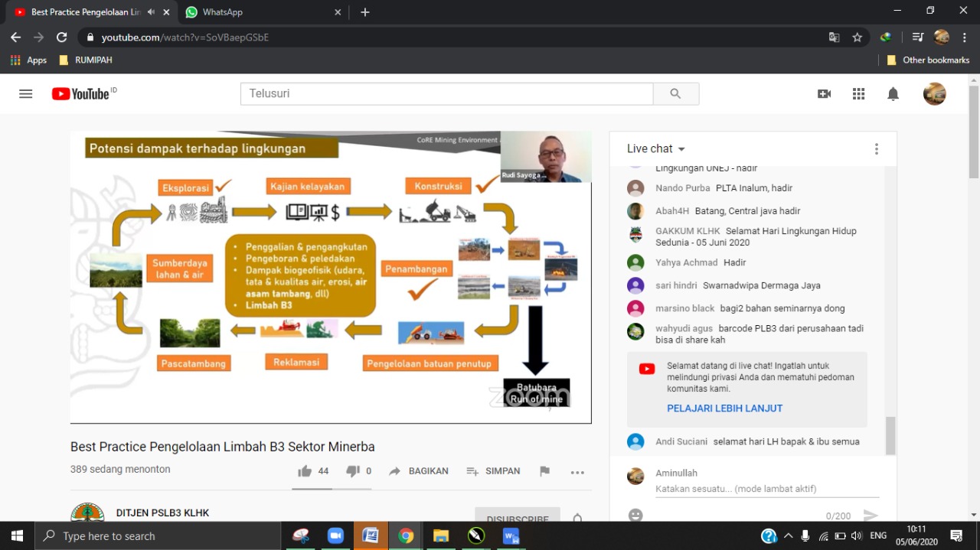
Task: Click PELAJARI LEBIH LANJUT link
Action: click(724, 408)
